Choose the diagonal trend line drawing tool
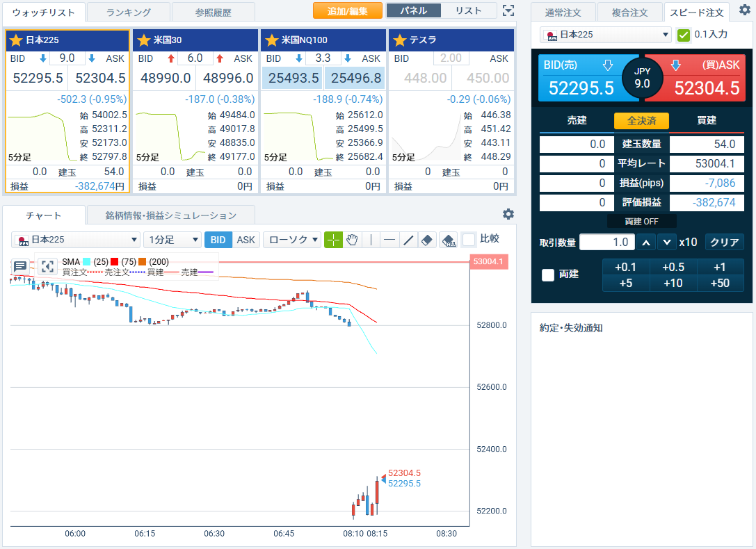756x549 pixels. coord(409,240)
